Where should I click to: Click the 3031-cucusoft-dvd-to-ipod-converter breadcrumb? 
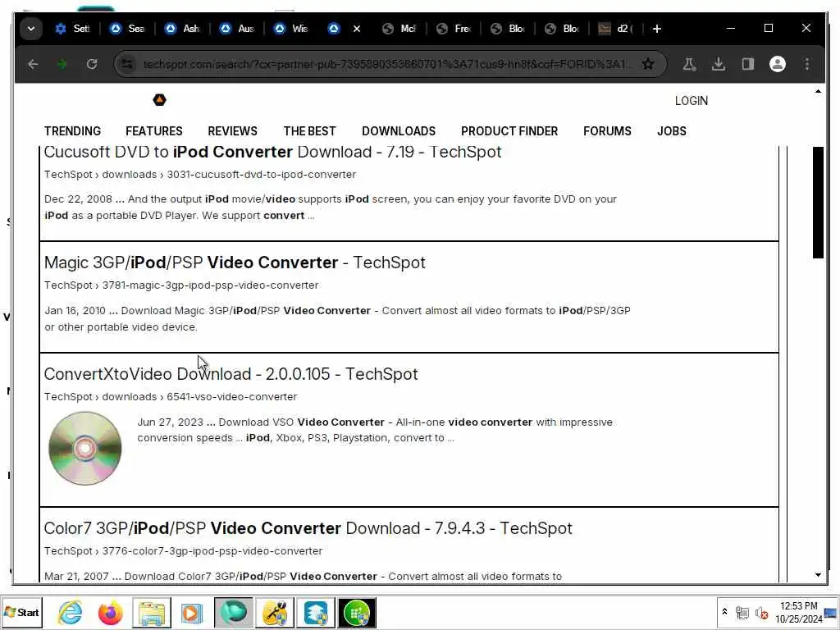coord(262,175)
